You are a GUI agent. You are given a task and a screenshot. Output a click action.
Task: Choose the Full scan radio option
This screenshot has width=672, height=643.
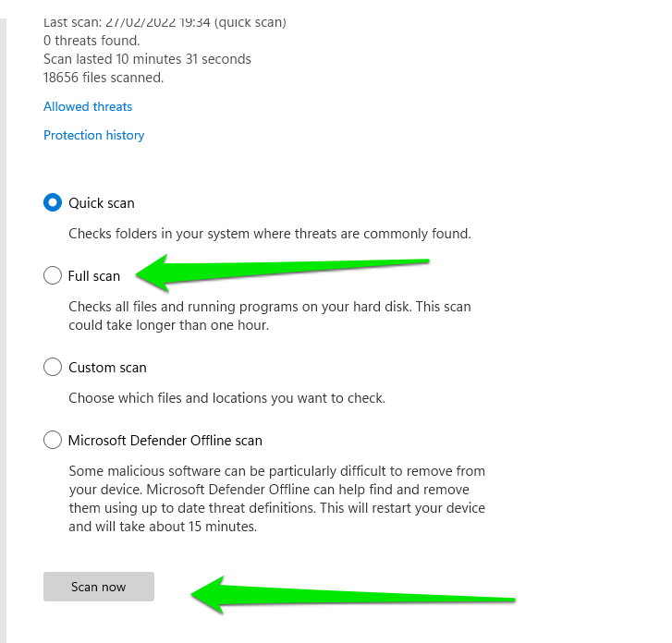pyautogui.click(x=53, y=275)
